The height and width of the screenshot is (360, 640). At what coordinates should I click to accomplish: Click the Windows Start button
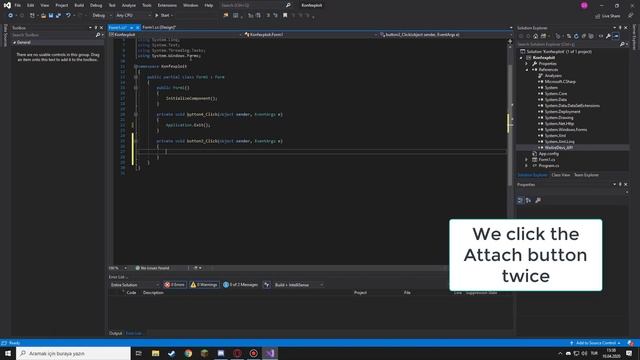pos(8,353)
